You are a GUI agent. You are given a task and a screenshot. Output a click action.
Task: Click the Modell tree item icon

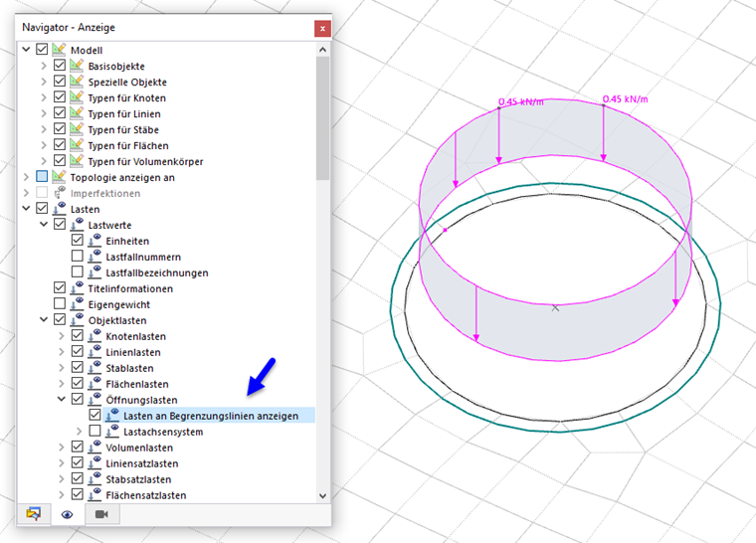coord(59,50)
